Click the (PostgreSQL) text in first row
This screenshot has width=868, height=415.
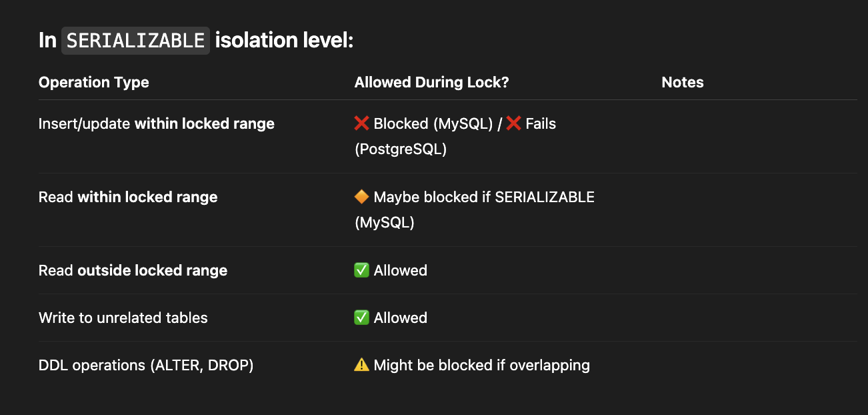tap(401, 149)
